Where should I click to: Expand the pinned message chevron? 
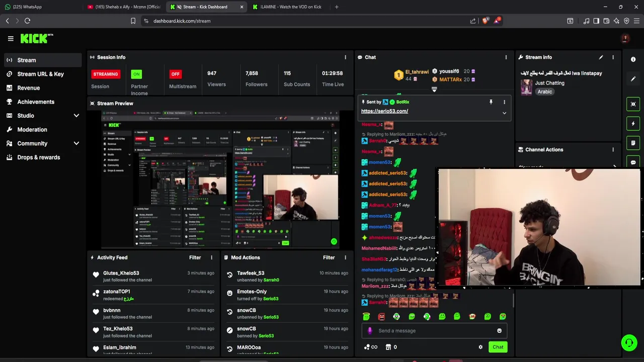(504, 113)
